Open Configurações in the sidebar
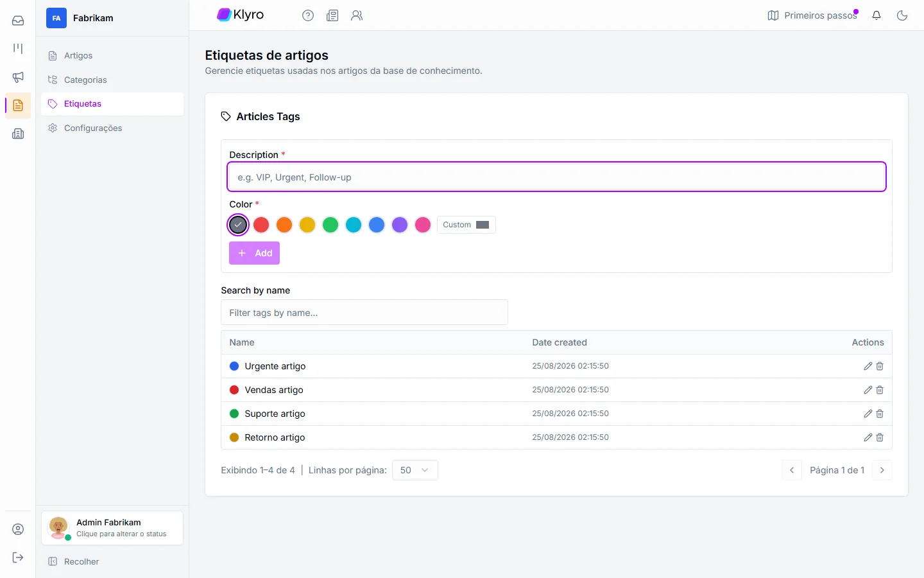This screenshot has width=924, height=578. click(x=112, y=128)
